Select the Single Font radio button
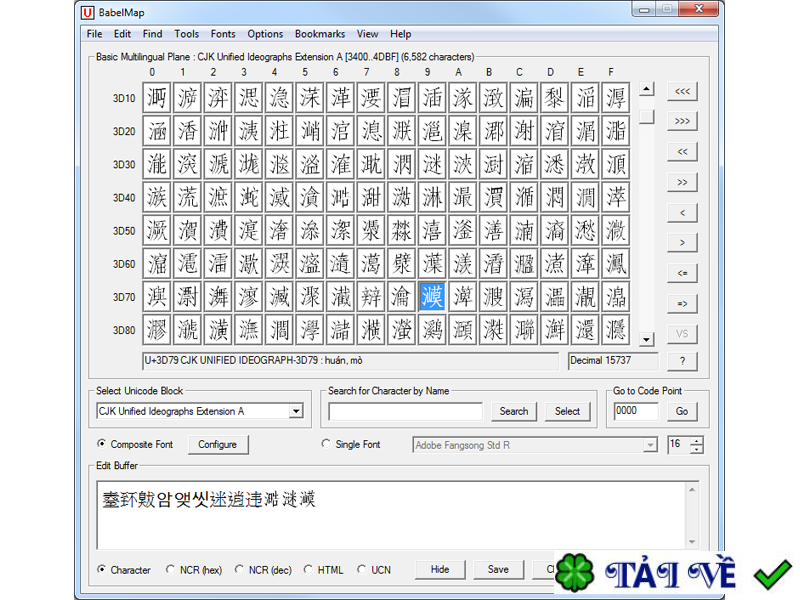This screenshot has height=600, width=800. pyautogui.click(x=326, y=444)
